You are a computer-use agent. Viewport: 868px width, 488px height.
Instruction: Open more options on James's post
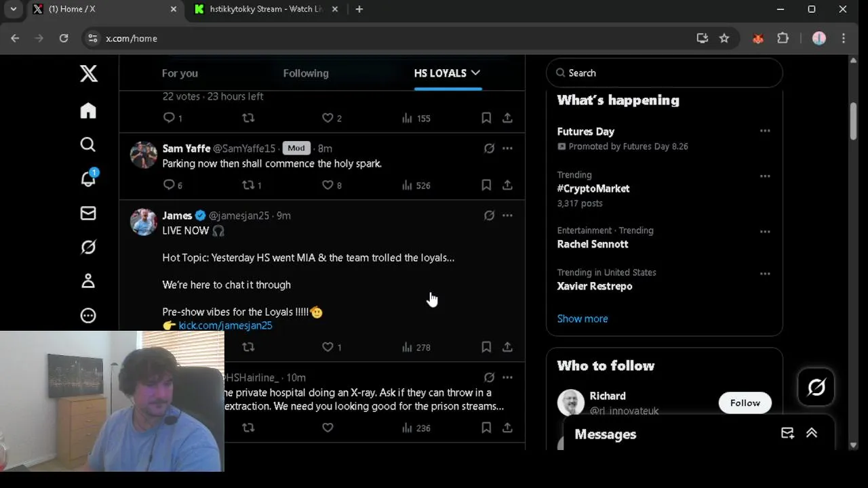pyautogui.click(x=507, y=216)
